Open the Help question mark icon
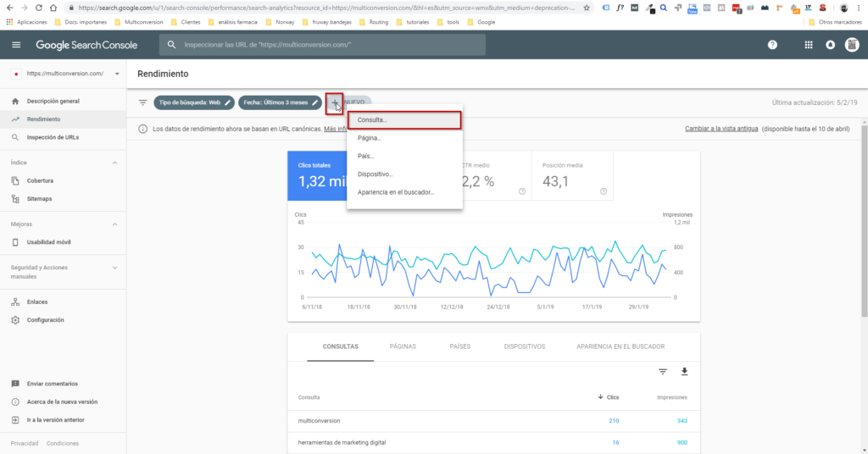 772,45
